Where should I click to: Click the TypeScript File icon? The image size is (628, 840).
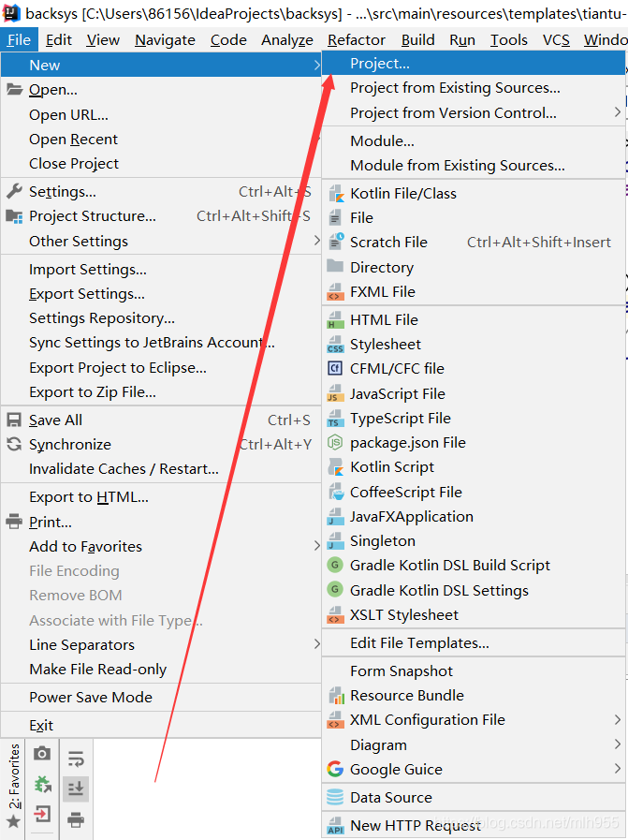[x=335, y=419]
